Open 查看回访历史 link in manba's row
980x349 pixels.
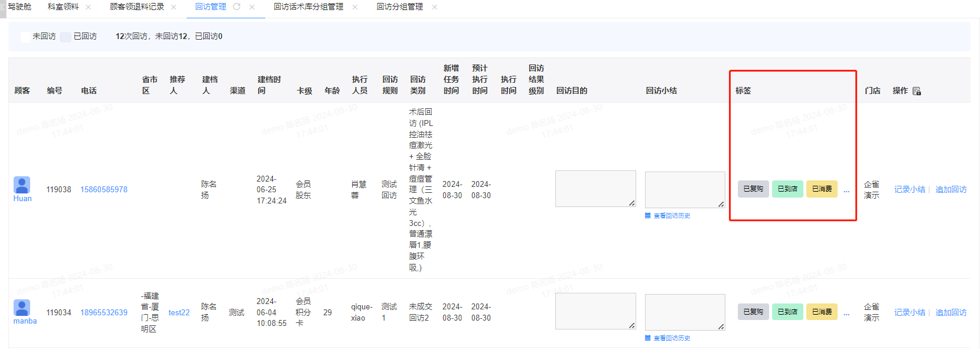[672, 338]
